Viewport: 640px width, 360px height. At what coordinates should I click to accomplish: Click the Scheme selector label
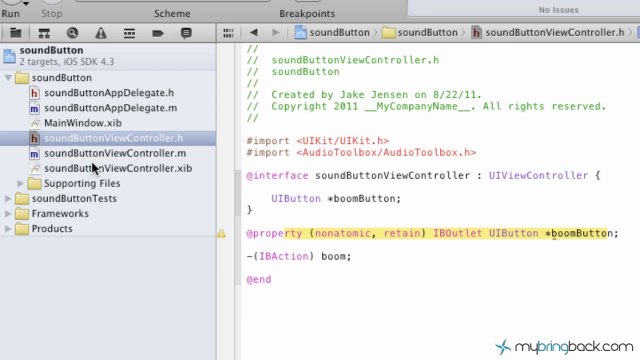172,13
